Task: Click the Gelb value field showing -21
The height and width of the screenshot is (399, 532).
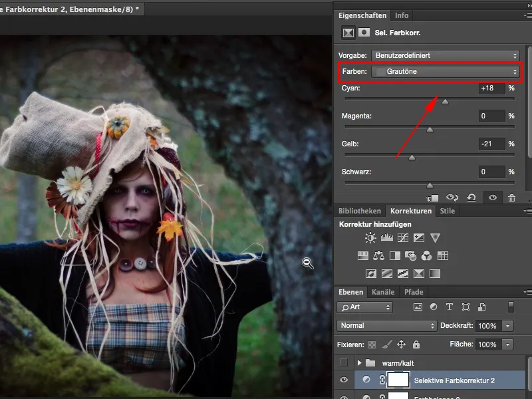Action: [x=491, y=144]
